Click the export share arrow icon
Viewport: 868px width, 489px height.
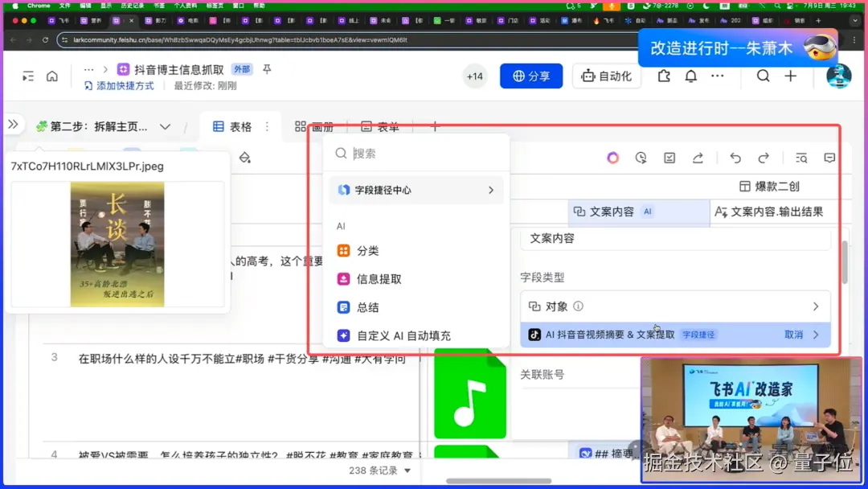pyautogui.click(x=698, y=158)
